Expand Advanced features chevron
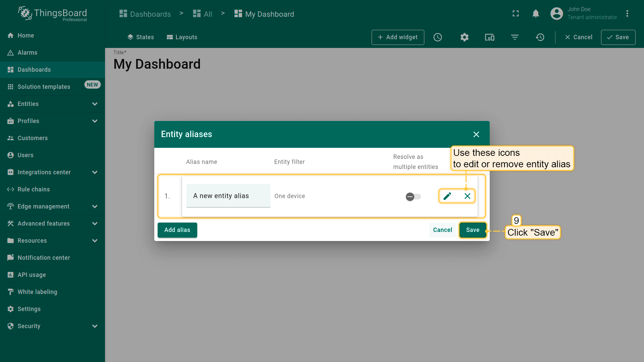Screen dimensions: 644x362 [x=95, y=224]
